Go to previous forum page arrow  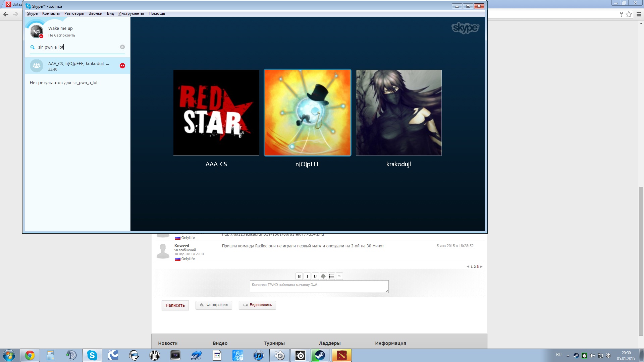tap(468, 267)
